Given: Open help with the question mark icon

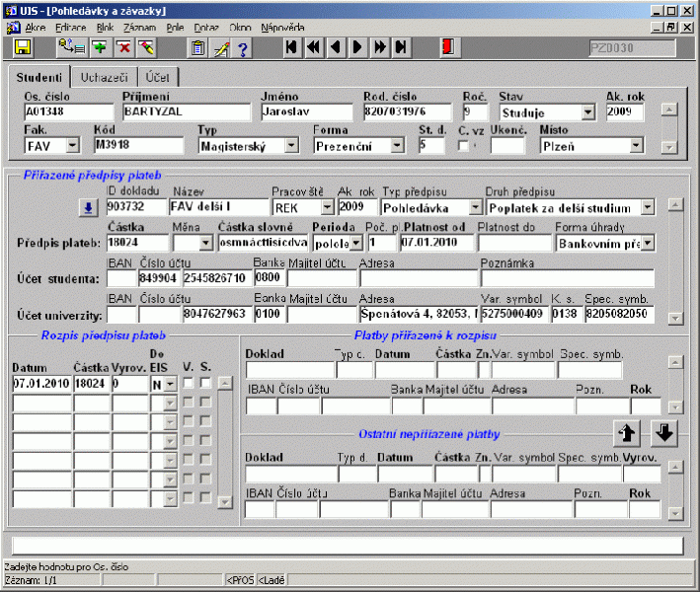Looking at the screenshot, I should pos(243,47).
